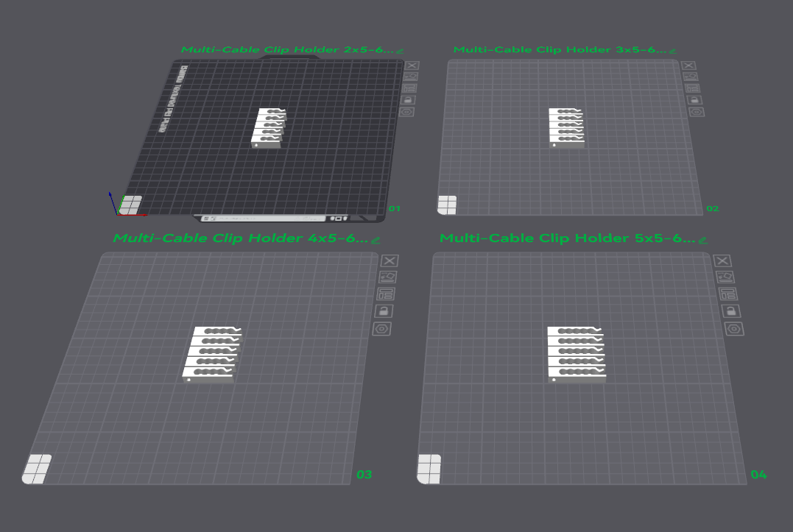Arrange objects on plate 01

click(x=409, y=88)
